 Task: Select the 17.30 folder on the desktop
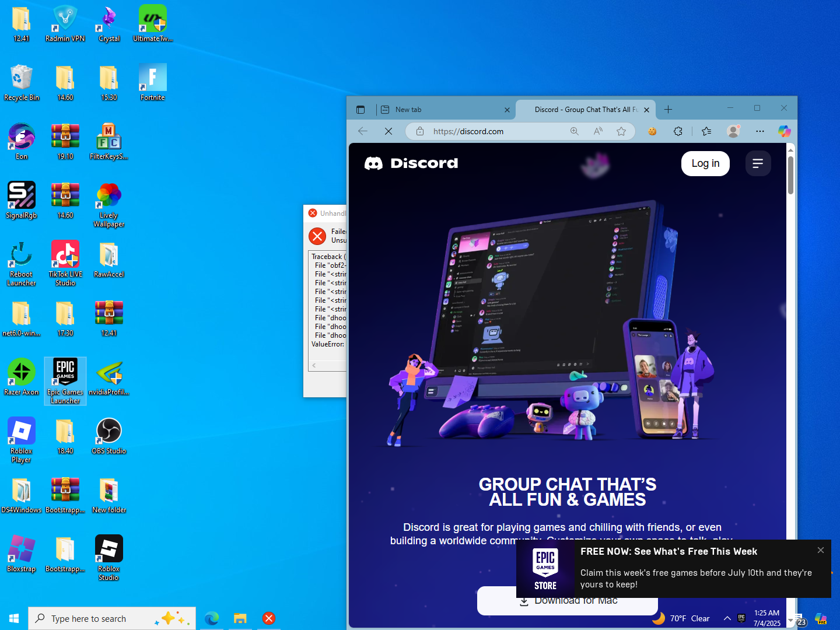(x=65, y=318)
